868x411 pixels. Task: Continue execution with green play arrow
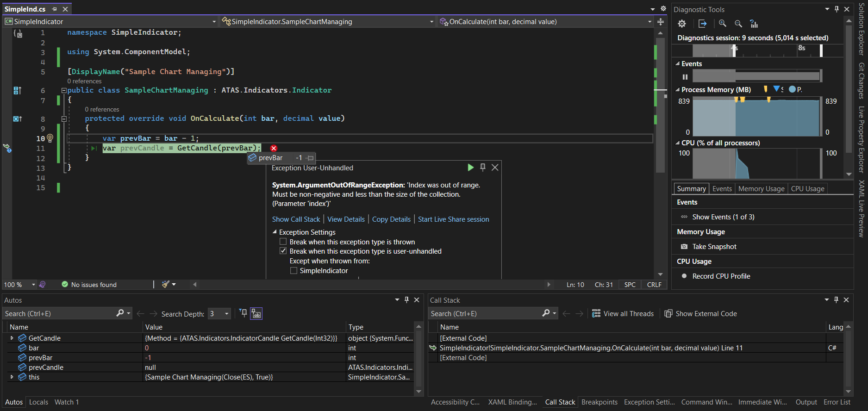[x=470, y=168]
